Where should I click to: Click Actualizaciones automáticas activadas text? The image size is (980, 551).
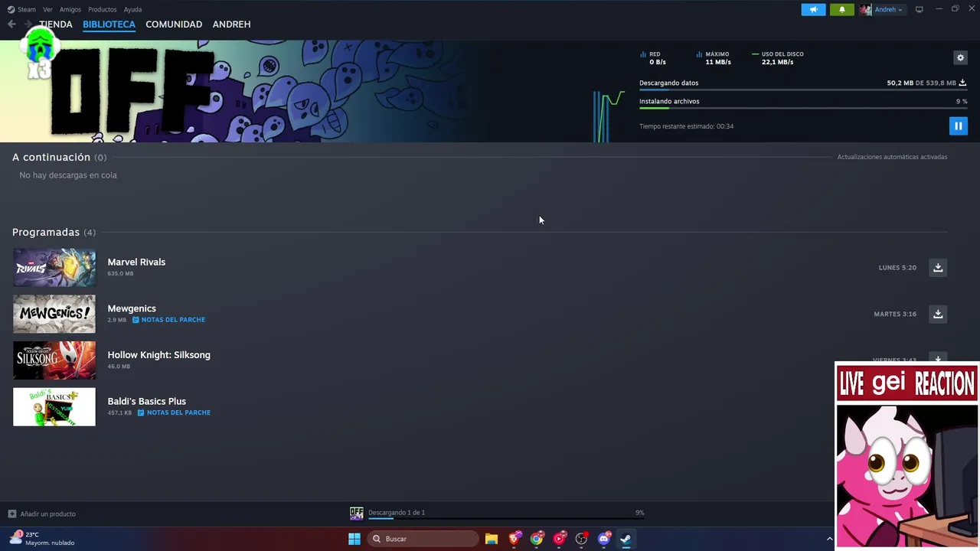coord(892,157)
